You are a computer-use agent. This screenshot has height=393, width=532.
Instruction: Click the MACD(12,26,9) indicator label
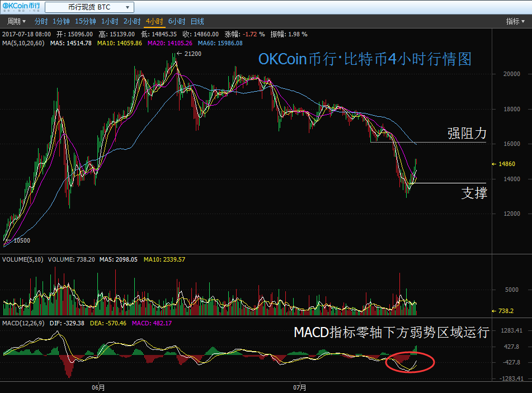point(23,323)
